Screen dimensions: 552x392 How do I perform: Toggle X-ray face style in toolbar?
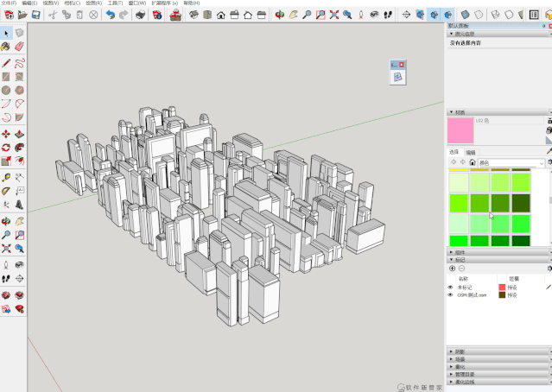click(466, 15)
